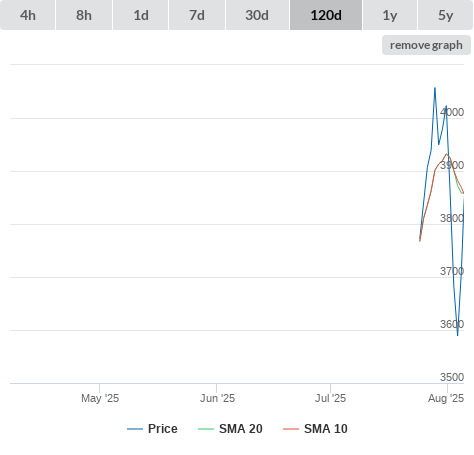Click the Aug '25 axis tick label
474x455 pixels.
446,398
